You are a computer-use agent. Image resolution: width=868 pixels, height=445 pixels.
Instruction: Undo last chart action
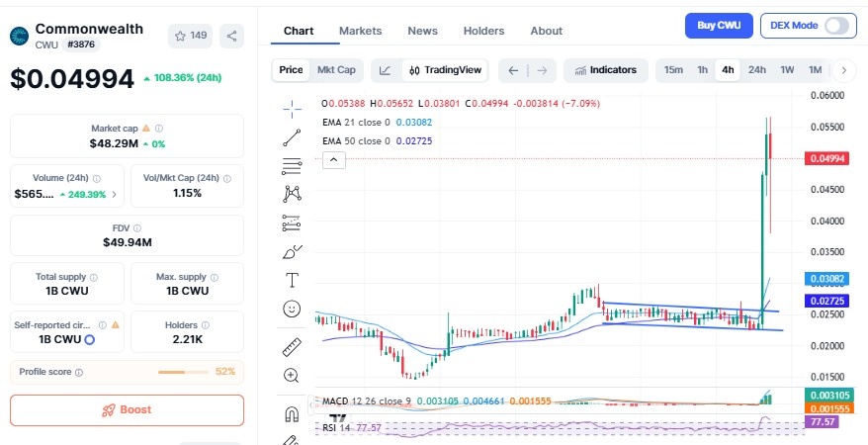[x=513, y=70]
